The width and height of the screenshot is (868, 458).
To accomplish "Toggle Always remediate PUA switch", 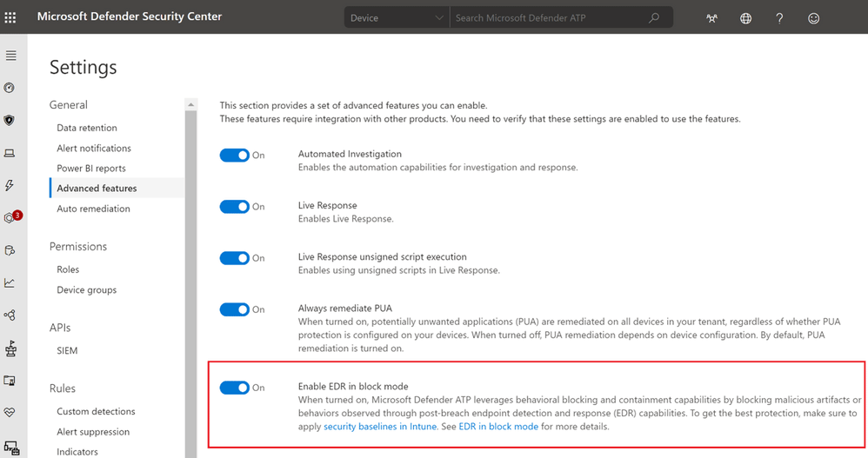I will pyautogui.click(x=235, y=309).
